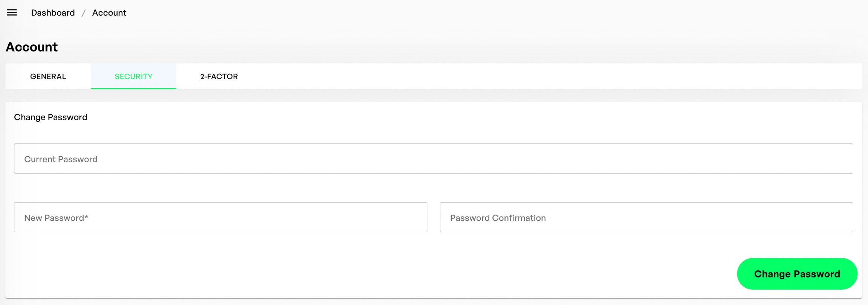Click the gap between the two password rows
This screenshot has height=305, width=868.
[x=433, y=188]
